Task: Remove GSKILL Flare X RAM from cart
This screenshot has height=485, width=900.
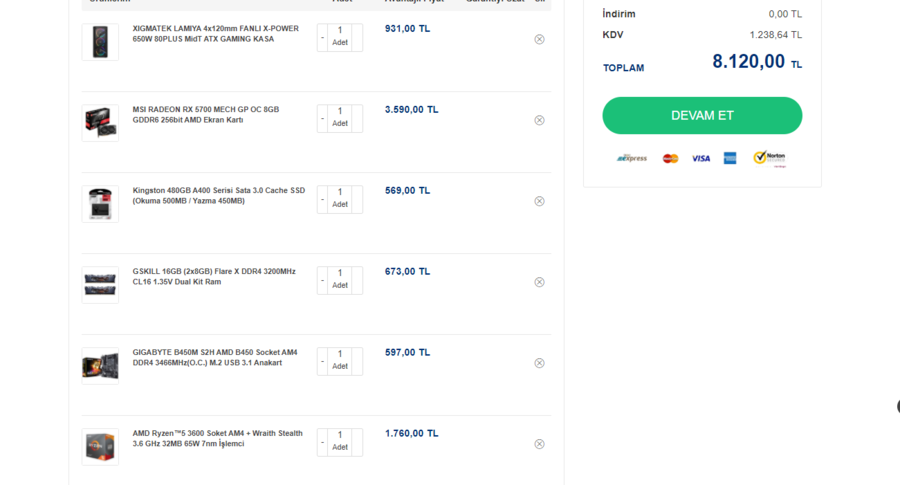Action: (539, 282)
